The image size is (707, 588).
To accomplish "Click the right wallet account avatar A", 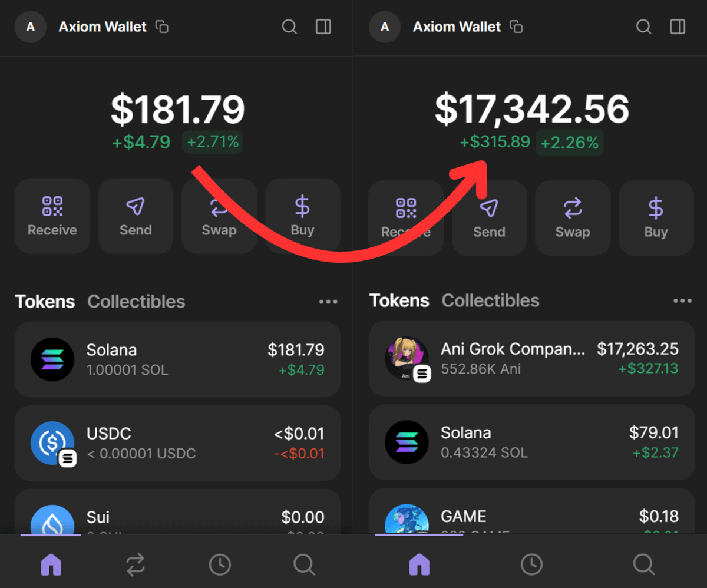I will (385, 27).
